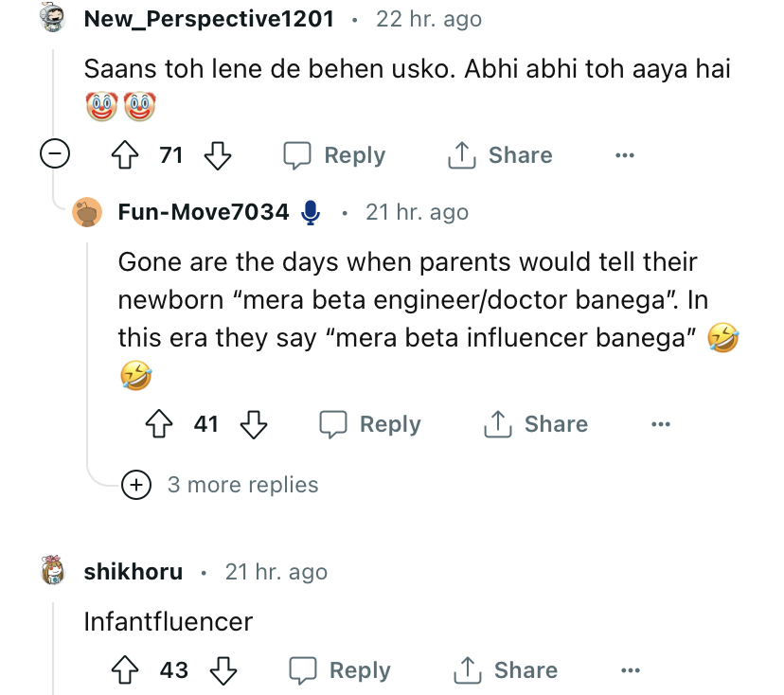
Task: Open more options on shikhoru's comment
Action: pyautogui.click(x=630, y=670)
